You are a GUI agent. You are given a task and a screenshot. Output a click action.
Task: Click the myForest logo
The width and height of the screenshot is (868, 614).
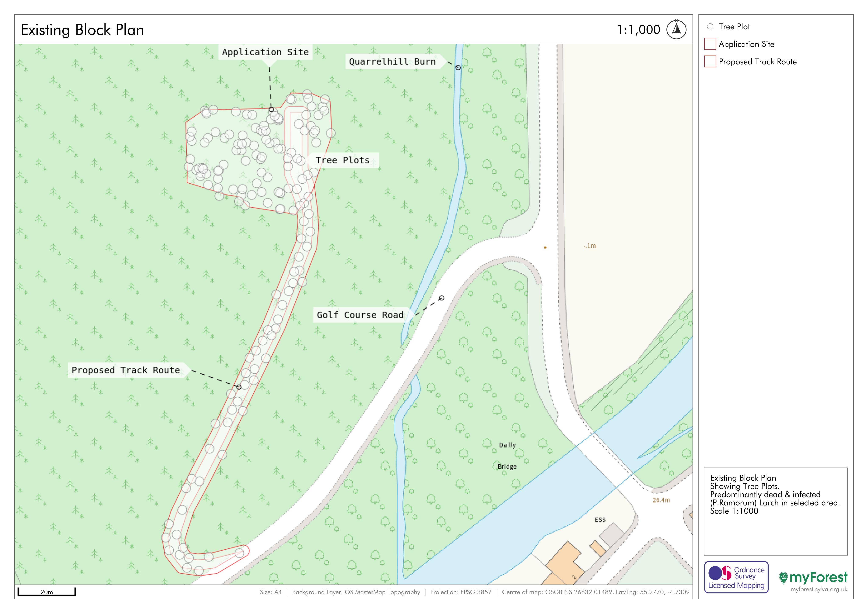click(813, 577)
